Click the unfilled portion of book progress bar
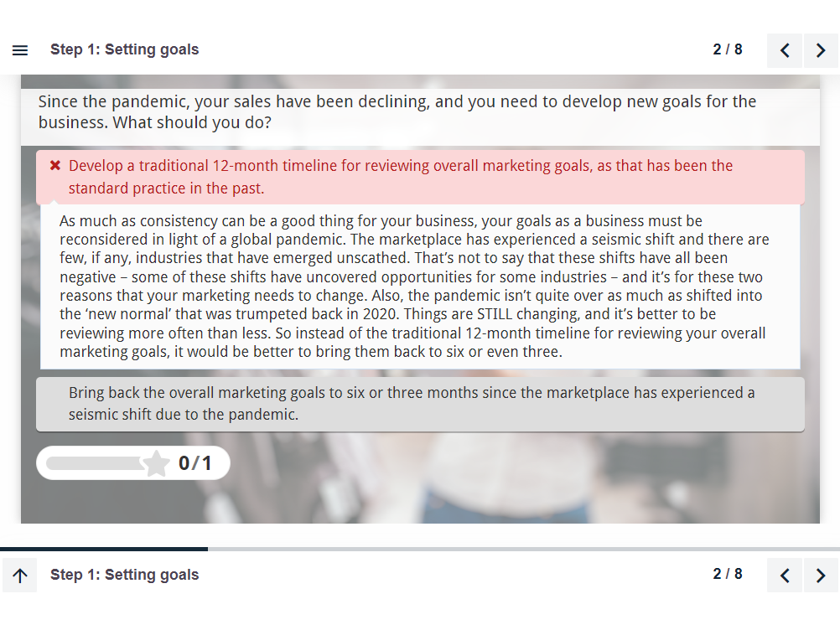Image resolution: width=840 pixels, height=630 pixels. click(524, 550)
